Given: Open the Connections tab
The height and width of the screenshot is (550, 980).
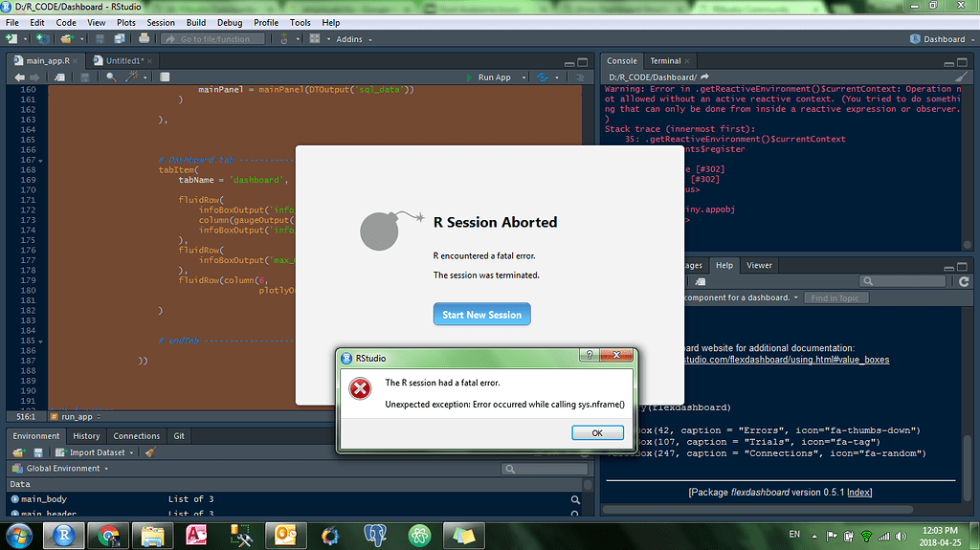Looking at the screenshot, I should (136, 435).
